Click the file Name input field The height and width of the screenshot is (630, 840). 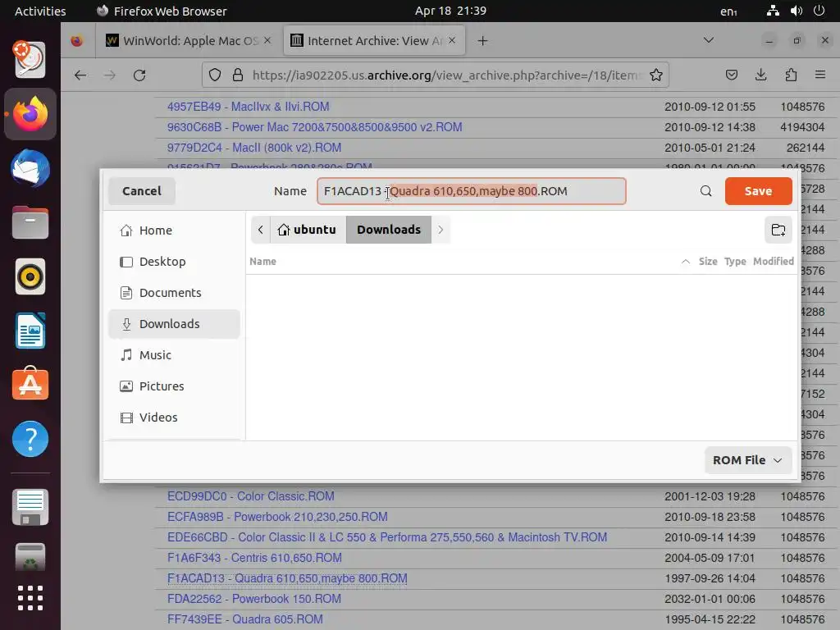472,191
